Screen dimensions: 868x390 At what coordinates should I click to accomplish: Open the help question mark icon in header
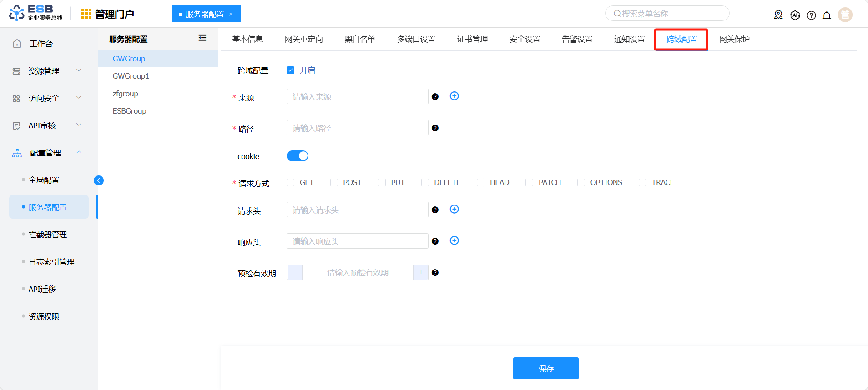point(811,15)
